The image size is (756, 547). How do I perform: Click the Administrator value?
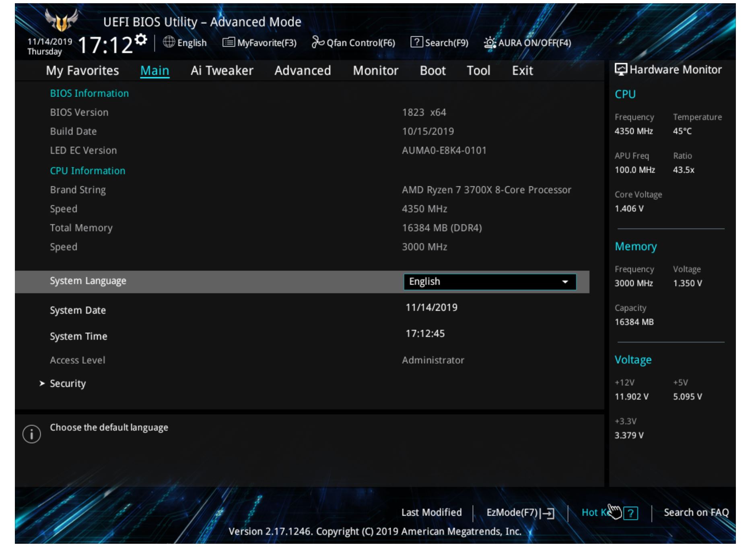[x=433, y=360]
